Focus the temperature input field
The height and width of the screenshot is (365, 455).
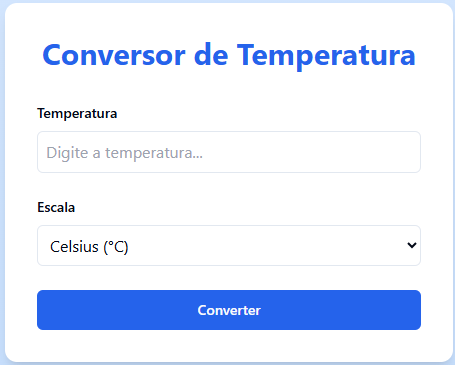(229, 152)
